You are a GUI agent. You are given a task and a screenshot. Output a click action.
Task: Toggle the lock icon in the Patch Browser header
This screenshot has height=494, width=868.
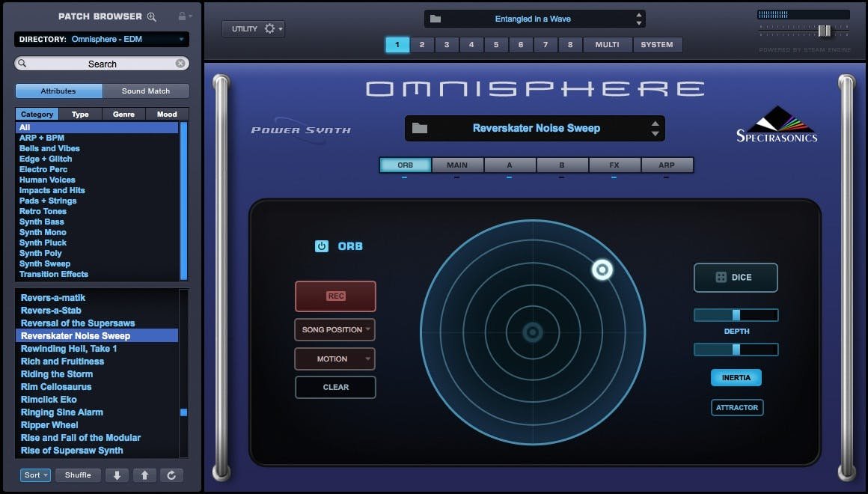click(x=183, y=16)
